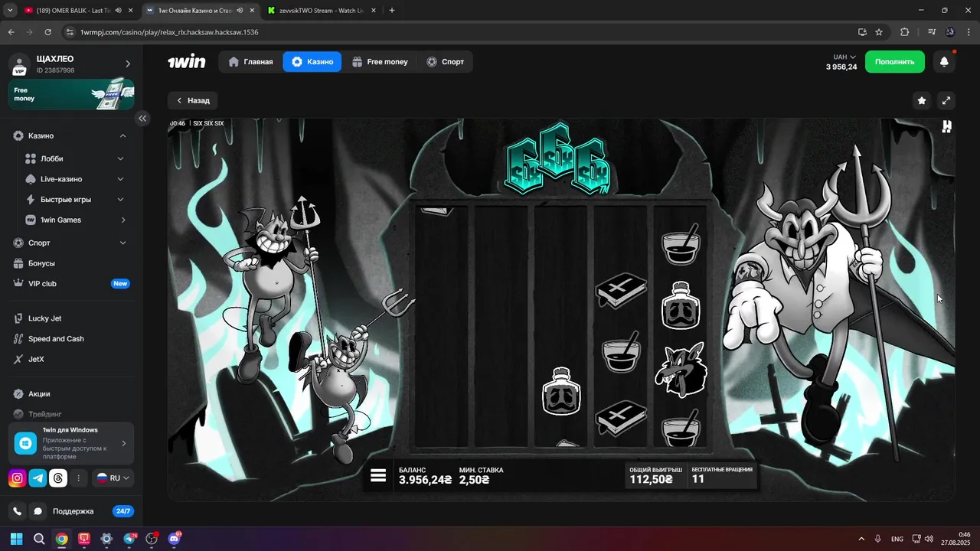
Task: Reload the current page
Action: [47, 32]
